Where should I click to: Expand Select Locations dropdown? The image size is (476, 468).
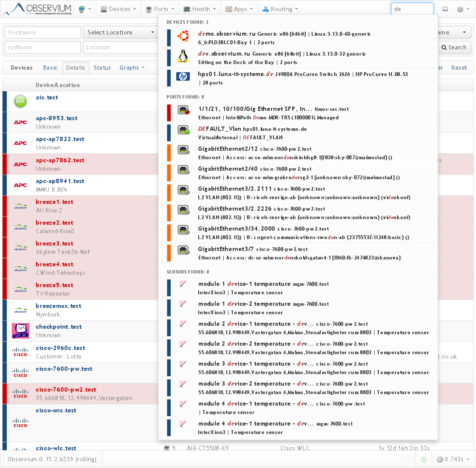click(x=121, y=33)
